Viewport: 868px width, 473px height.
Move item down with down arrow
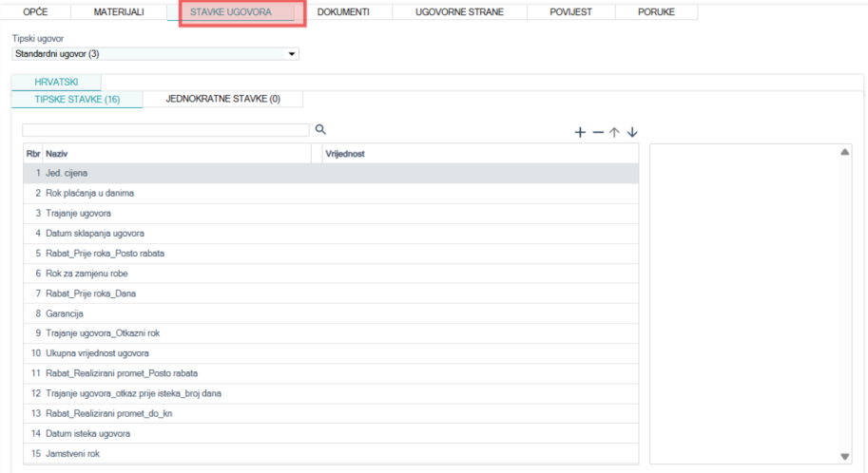[x=632, y=133]
